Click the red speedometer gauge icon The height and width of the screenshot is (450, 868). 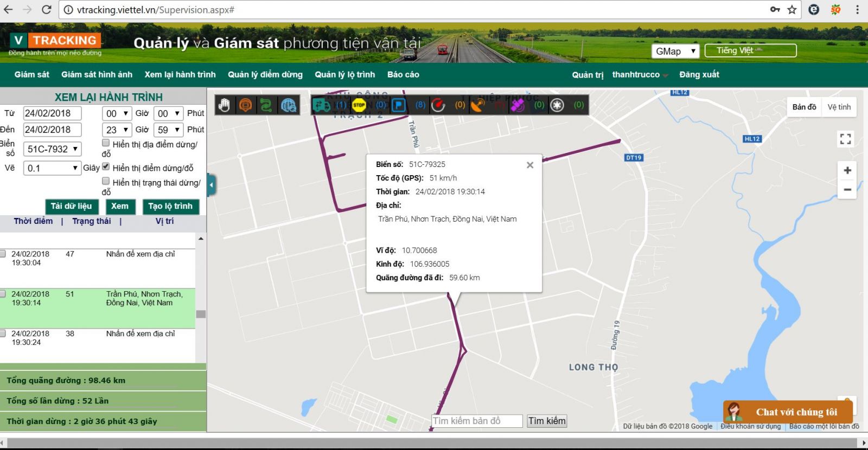pos(438,105)
